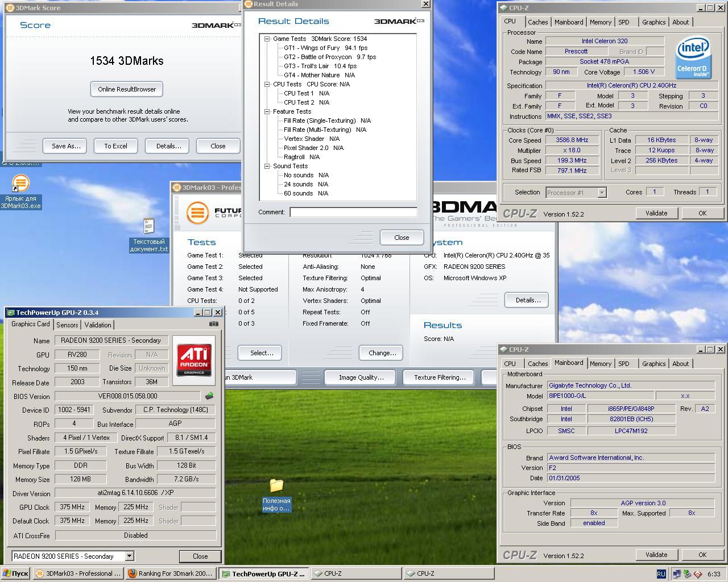Click Close button in GPU-Z window

(200, 556)
